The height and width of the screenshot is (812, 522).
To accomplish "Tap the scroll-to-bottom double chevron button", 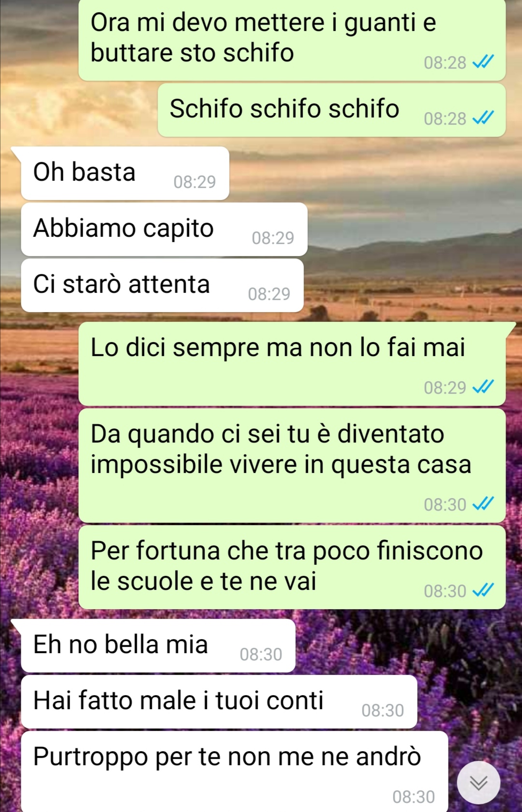I will point(478,783).
